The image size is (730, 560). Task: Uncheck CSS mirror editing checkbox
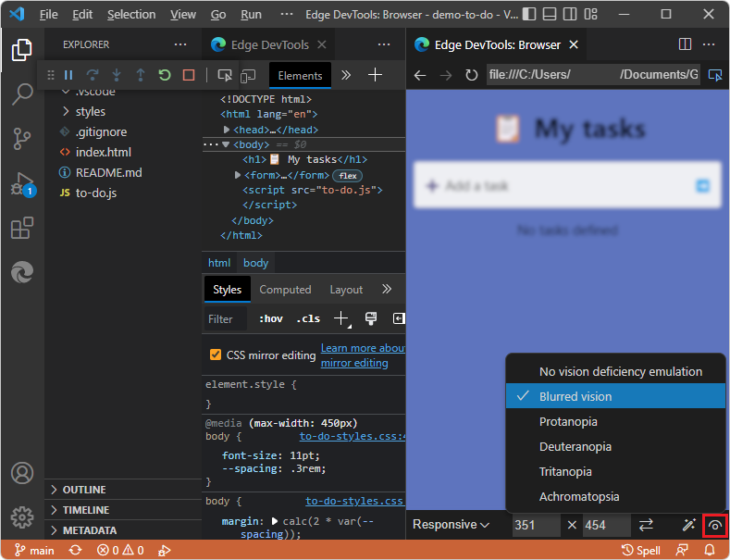[x=216, y=355]
